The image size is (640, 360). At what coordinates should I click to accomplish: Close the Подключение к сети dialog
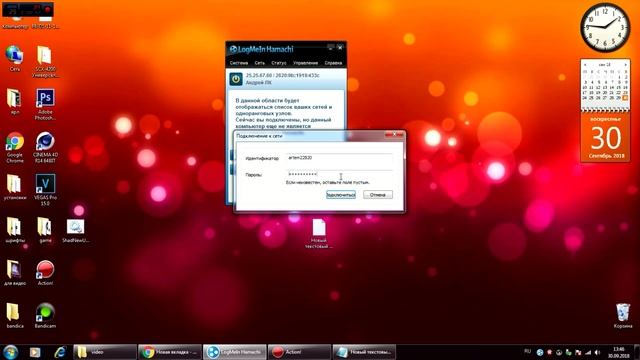click(395, 134)
